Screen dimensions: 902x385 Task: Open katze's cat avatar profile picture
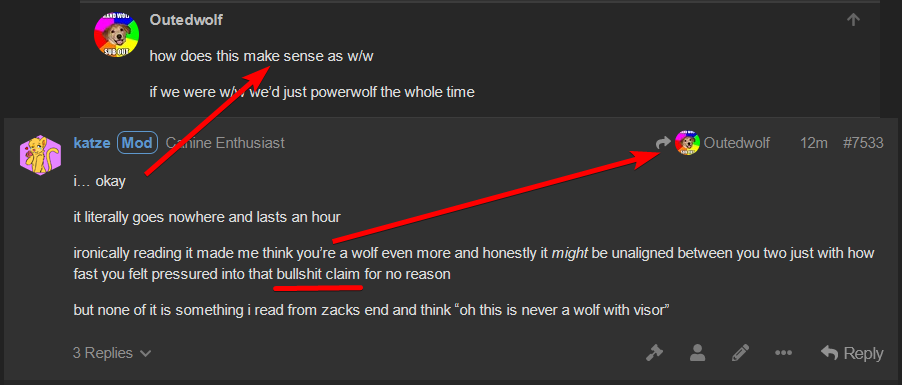click(41, 155)
